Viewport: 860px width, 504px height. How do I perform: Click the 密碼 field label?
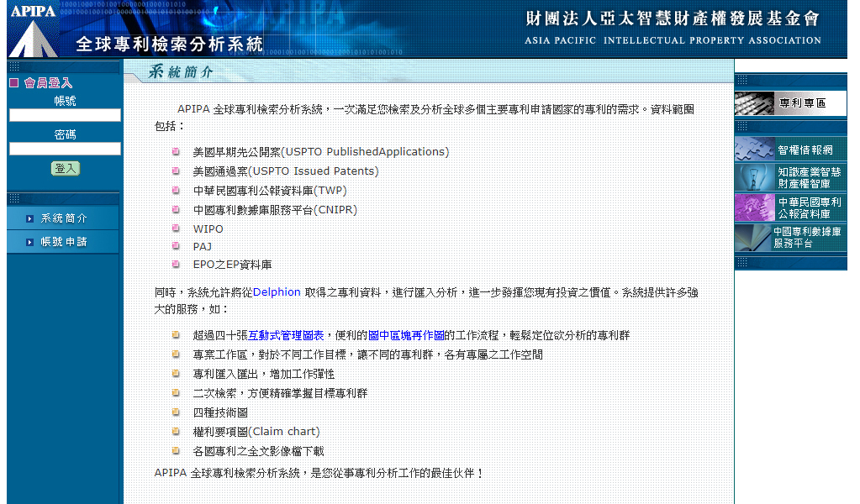coord(65,134)
